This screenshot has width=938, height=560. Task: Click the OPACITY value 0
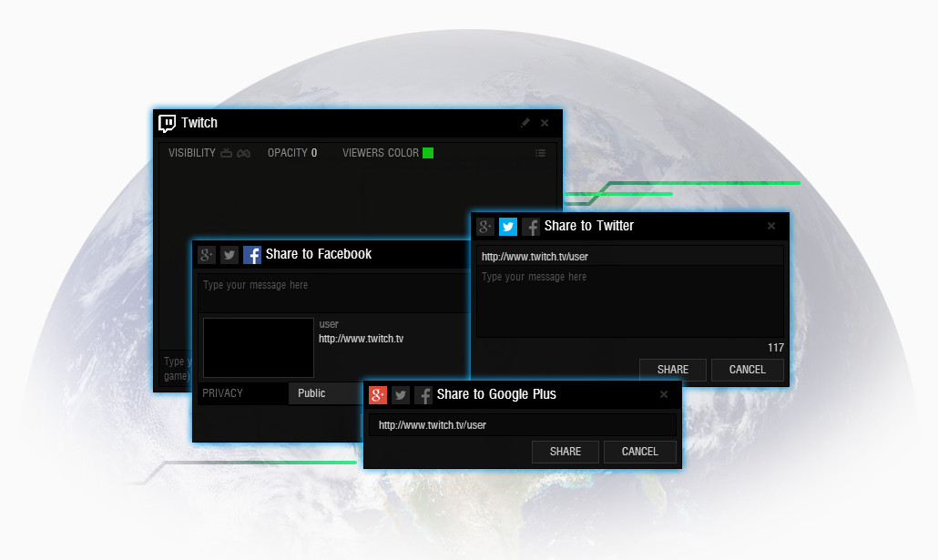coord(314,153)
